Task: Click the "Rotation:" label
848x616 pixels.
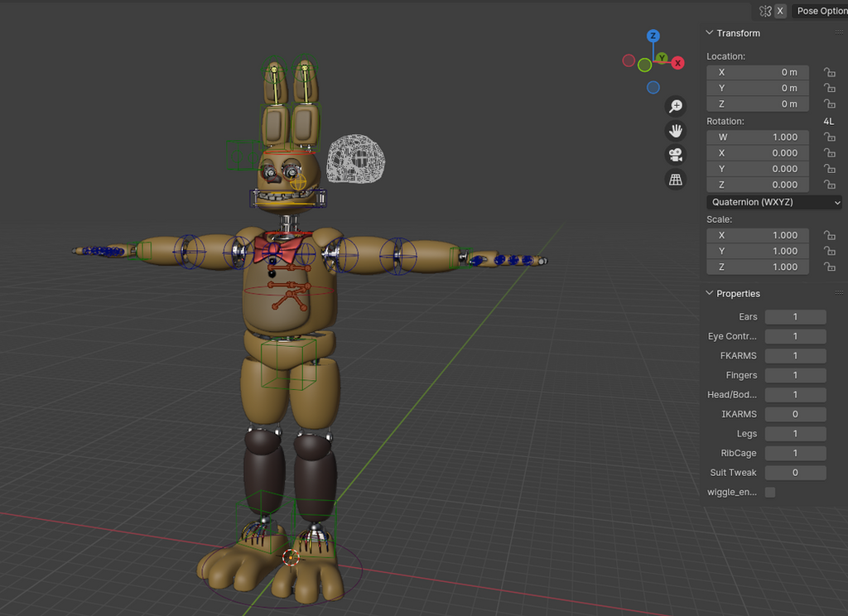Action: click(x=725, y=122)
